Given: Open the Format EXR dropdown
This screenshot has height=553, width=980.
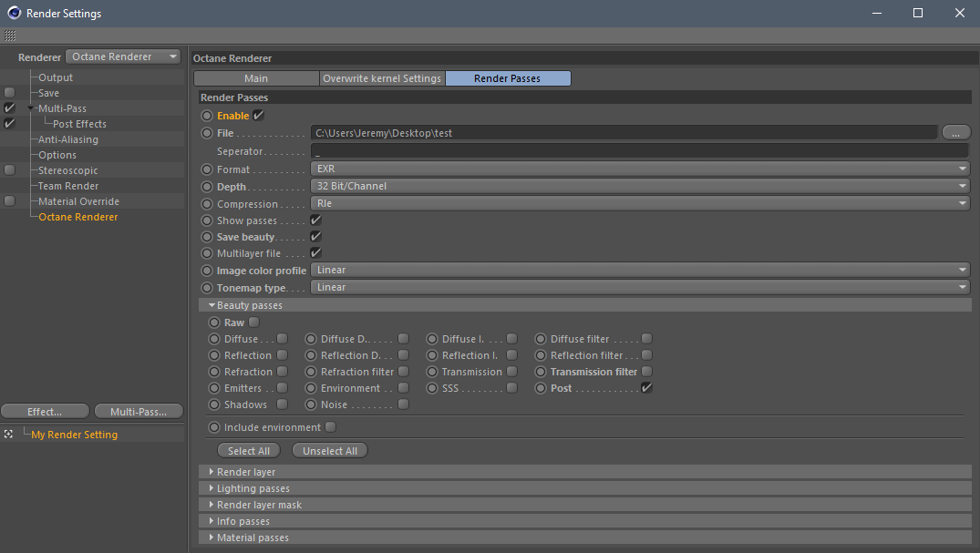Looking at the screenshot, I should pos(640,169).
